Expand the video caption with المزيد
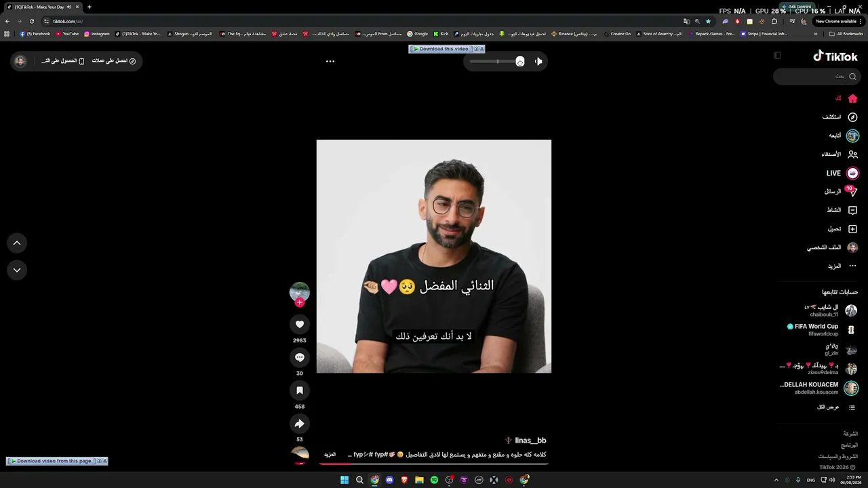The width and height of the screenshot is (868, 488). (330, 455)
